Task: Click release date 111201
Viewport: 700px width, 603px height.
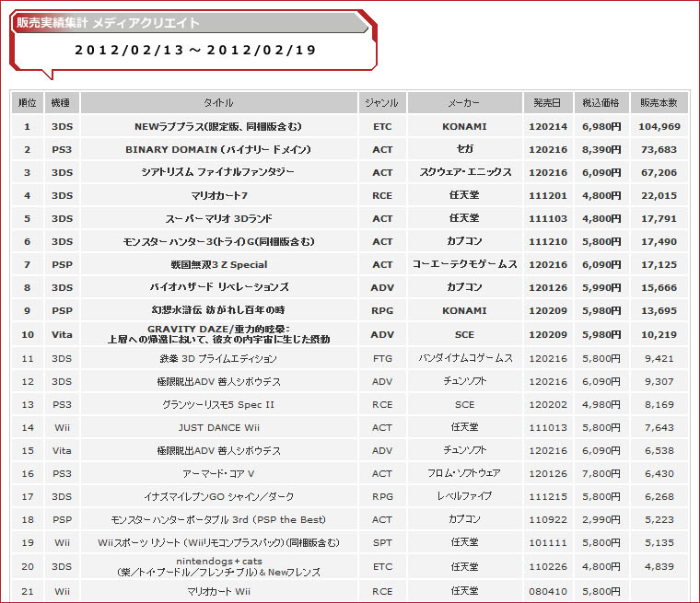Action: (x=548, y=195)
